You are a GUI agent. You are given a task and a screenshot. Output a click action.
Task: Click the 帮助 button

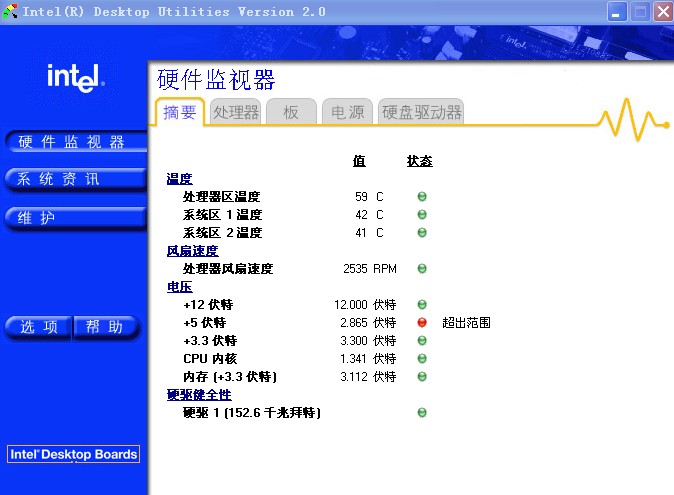click(106, 327)
